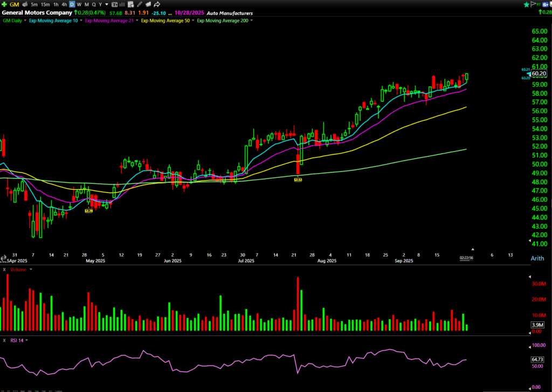
Task: Open the notes icon in toolbar
Action: 130,4
